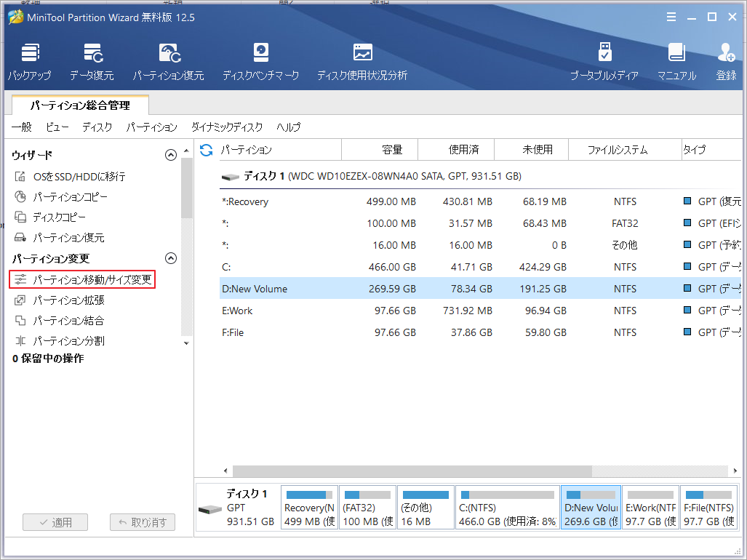Choose パーティション分割 in sidebar

[59, 341]
